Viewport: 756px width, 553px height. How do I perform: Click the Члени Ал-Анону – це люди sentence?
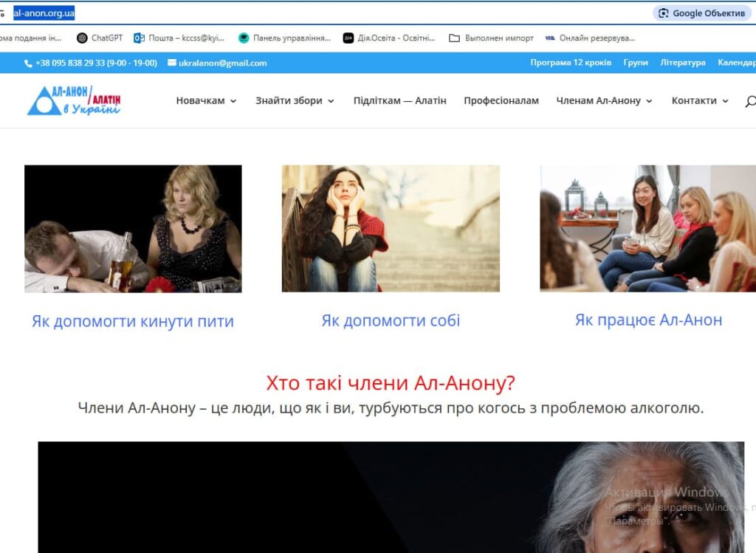(391, 408)
